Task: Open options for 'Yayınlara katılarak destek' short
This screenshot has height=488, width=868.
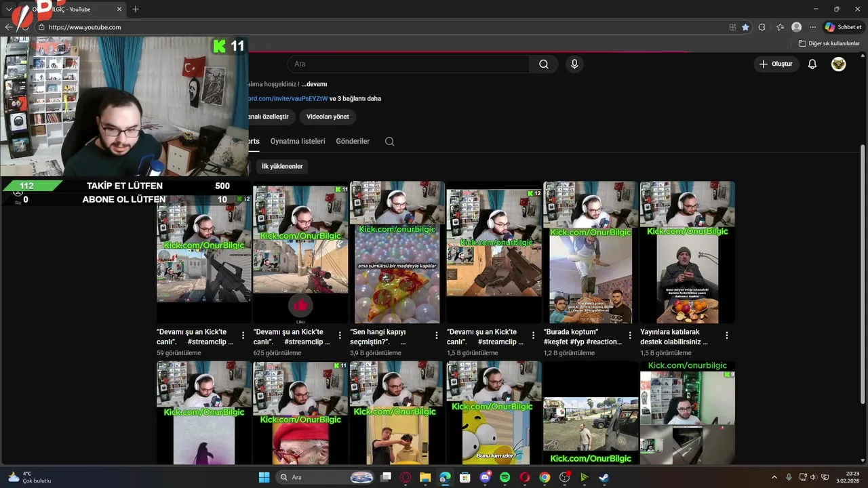Action: 727,335
